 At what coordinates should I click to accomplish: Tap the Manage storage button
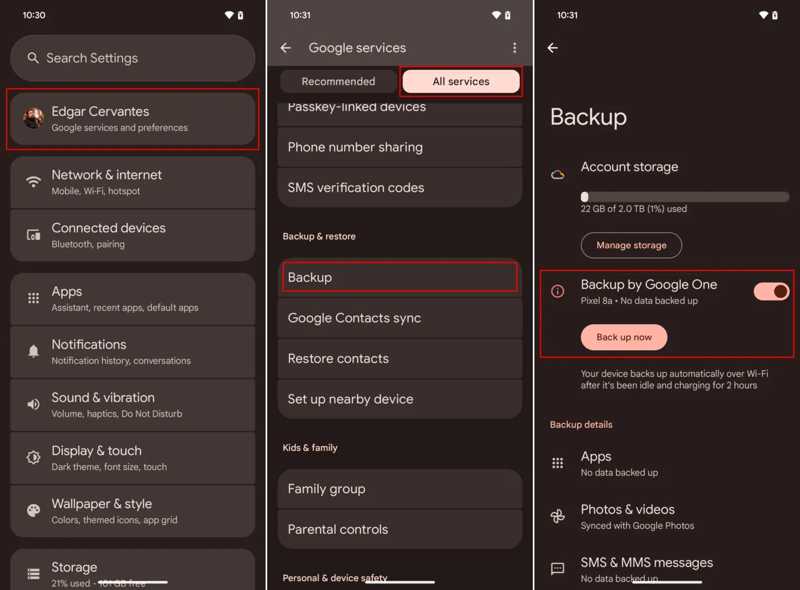click(x=631, y=245)
